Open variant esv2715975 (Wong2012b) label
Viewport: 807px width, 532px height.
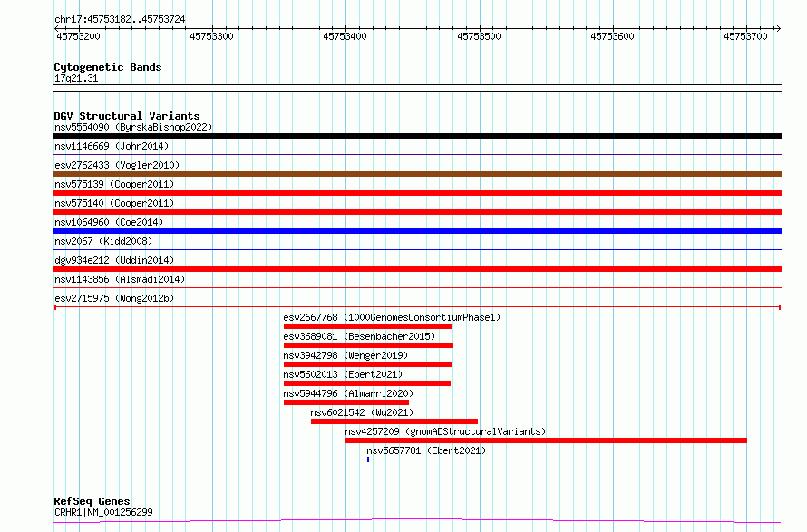[x=114, y=298]
